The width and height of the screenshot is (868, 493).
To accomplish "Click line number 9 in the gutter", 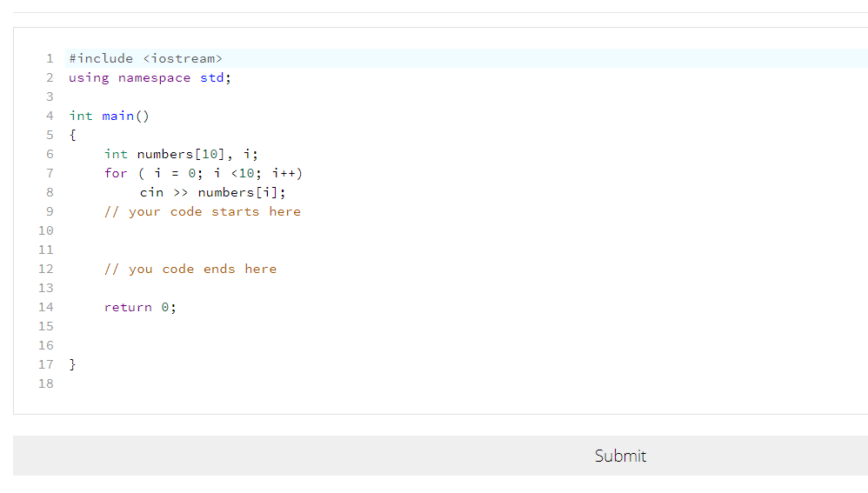I will [50, 212].
